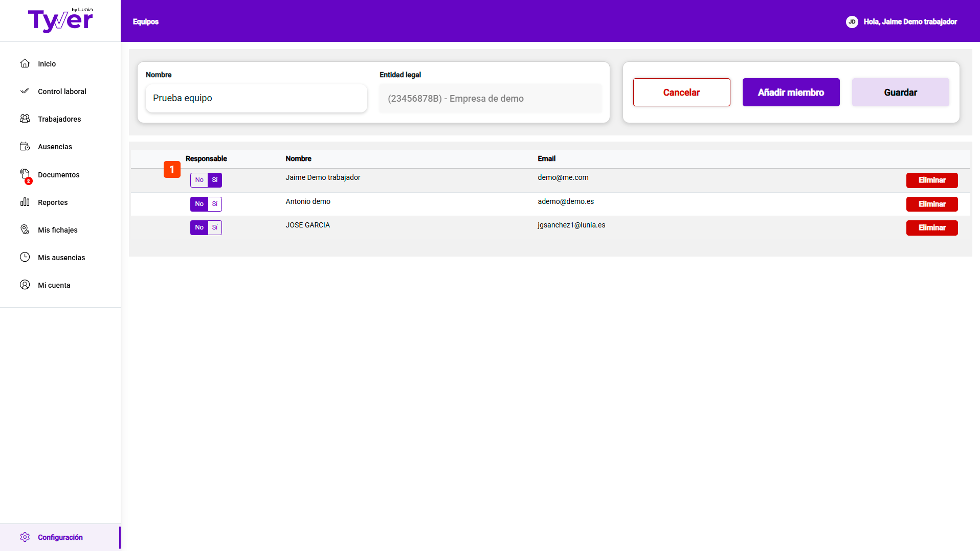Click Hola, Jaime Demo trabajador greeting
980x551 pixels.
910,21
